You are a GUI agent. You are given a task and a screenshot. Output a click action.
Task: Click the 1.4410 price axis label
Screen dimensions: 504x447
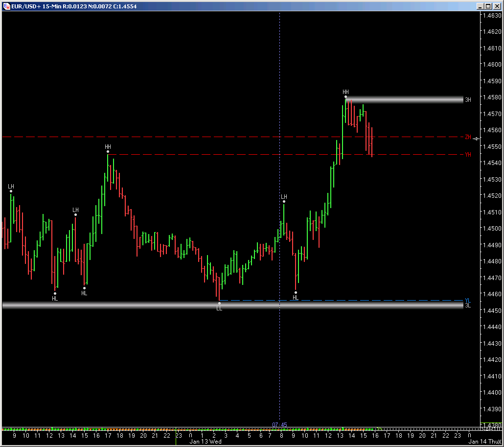(x=492, y=376)
